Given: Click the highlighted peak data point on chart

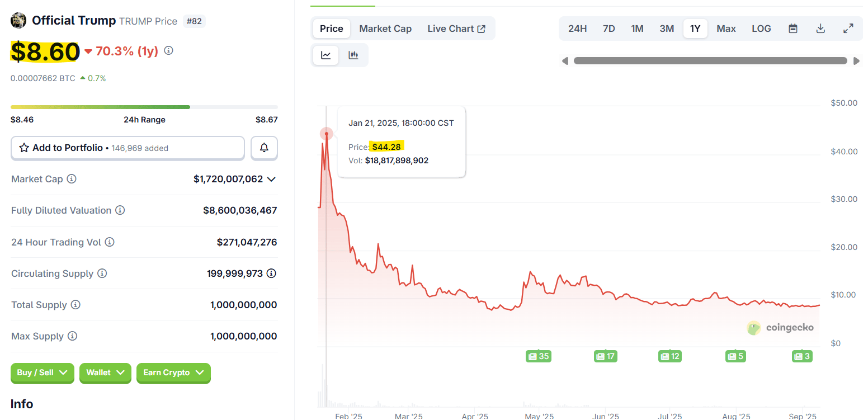Looking at the screenshot, I should coord(327,134).
